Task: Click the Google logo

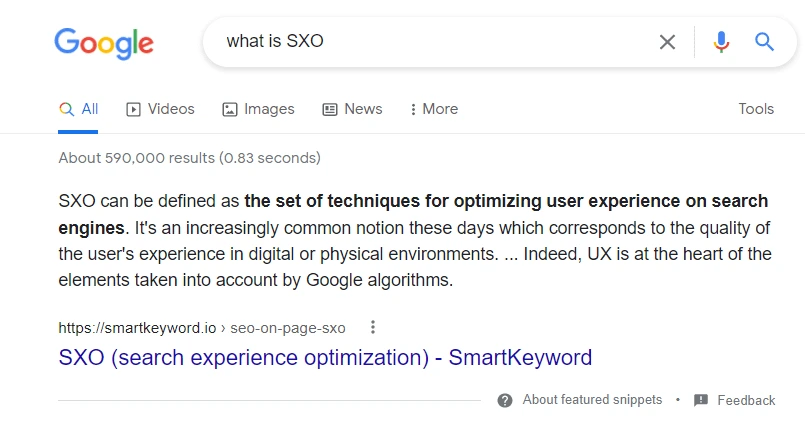Action: pyautogui.click(x=104, y=43)
